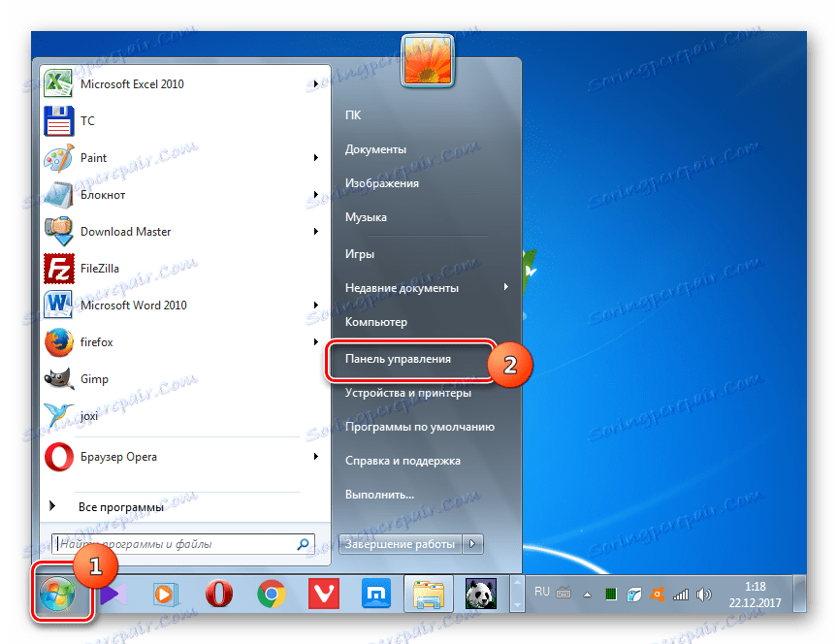
Task: Open Музыка folder
Action: pos(366,217)
